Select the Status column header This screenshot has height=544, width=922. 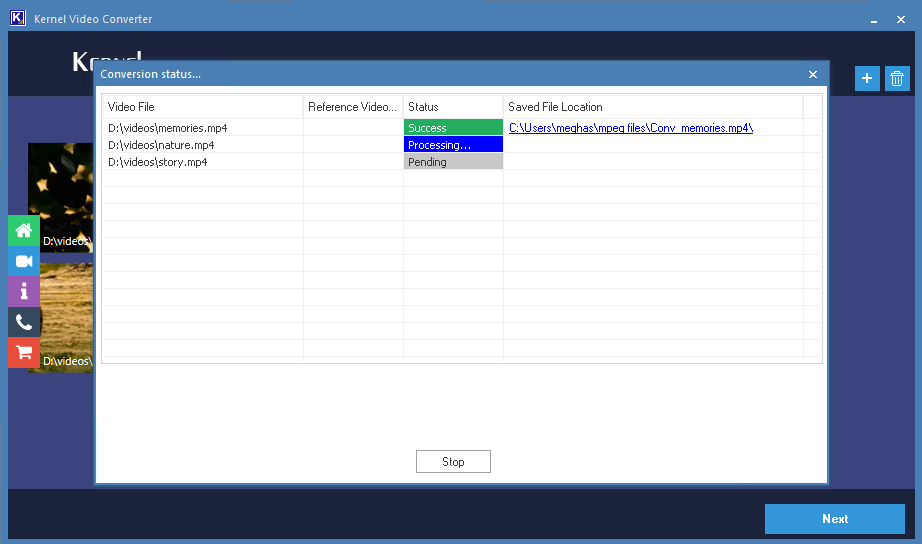click(453, 107)
